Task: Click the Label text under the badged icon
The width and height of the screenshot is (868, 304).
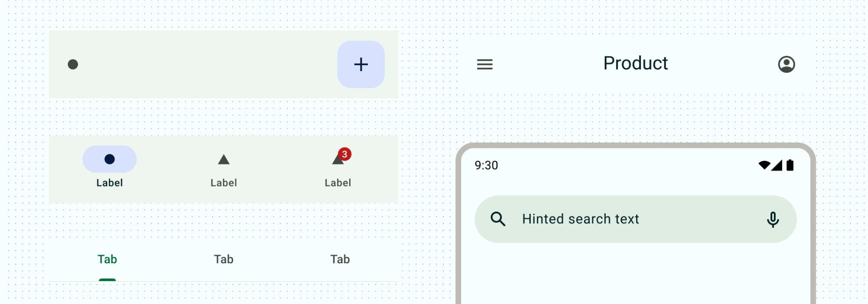Action: click(x=338, y=183)
